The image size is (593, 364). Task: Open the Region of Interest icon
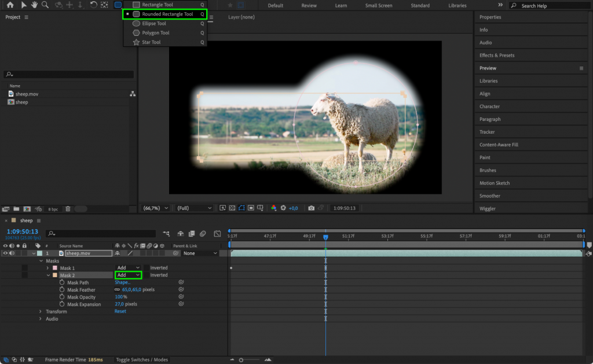pyautogui.click(x=251, y=208)
